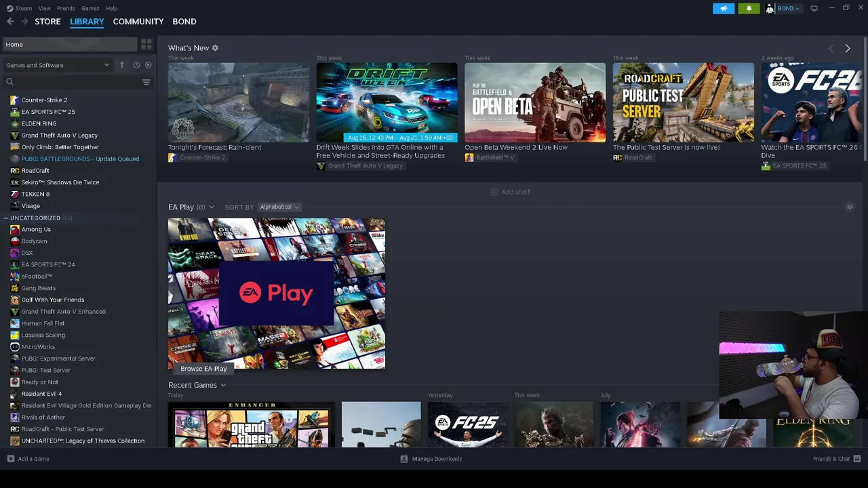Image resolution: width=868 pixels, height=488 pixels.
Task: Toggle ready-to-play filter icon
Action: 149,65
